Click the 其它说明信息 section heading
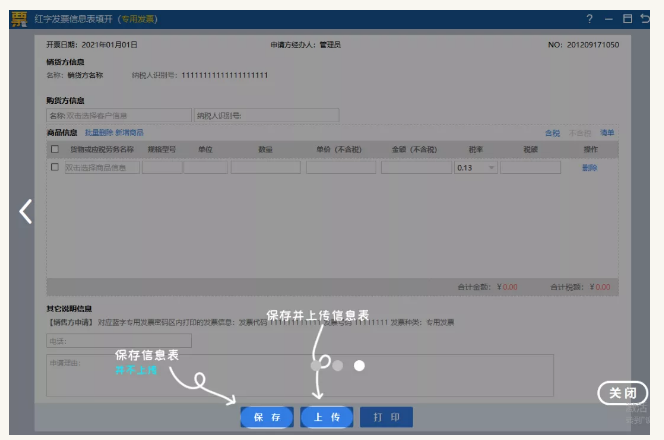Image resolution: width=664 pixels, height=440 pixels. click(x=69, y=308)
